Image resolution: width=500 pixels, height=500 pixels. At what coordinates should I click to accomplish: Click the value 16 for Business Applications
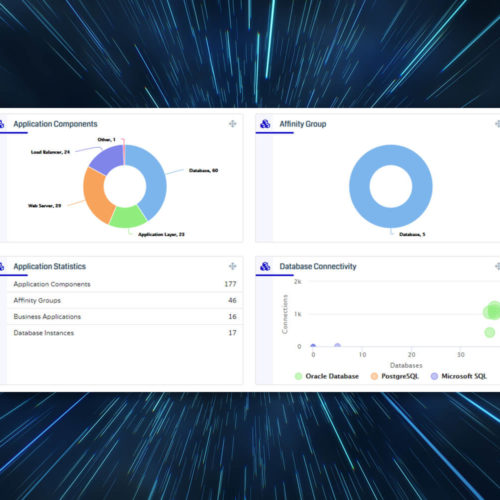tap(232, 316)
